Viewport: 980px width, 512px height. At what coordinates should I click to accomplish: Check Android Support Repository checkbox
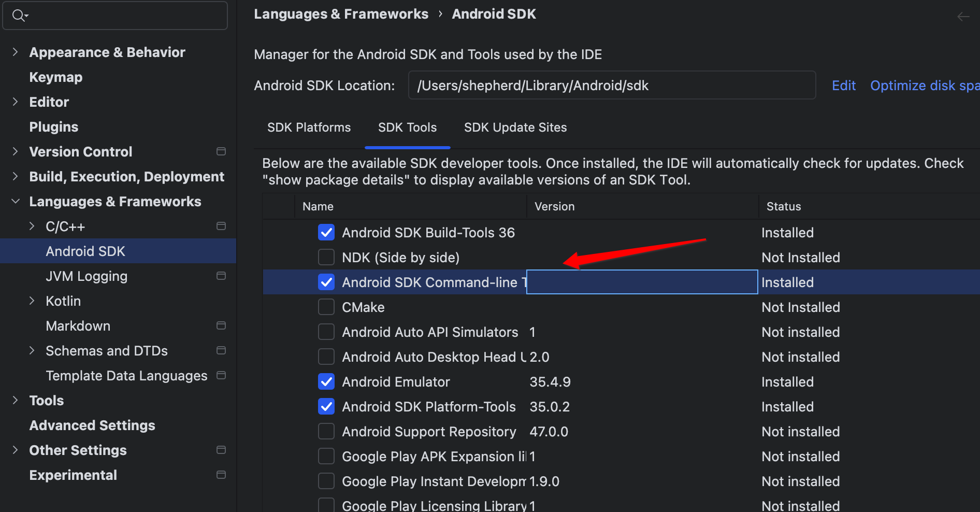326,431
